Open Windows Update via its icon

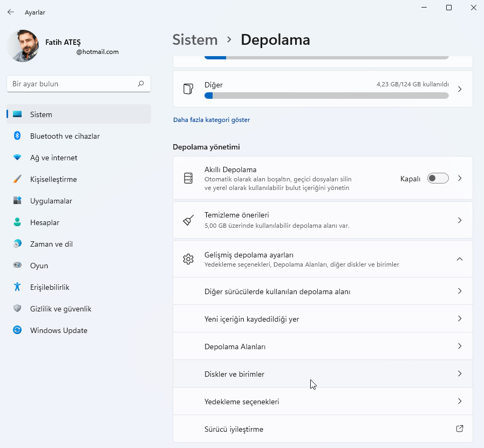coord(16,330)
